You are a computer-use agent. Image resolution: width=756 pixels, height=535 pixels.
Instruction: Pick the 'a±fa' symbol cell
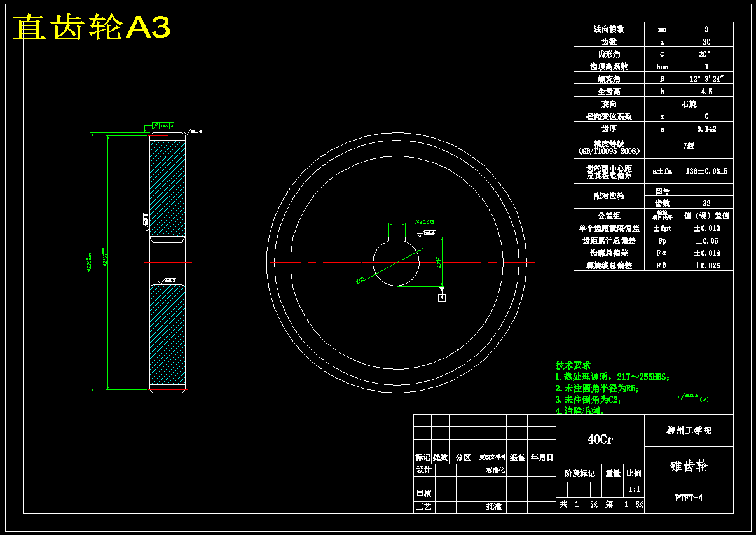click(x=662, y=171)
